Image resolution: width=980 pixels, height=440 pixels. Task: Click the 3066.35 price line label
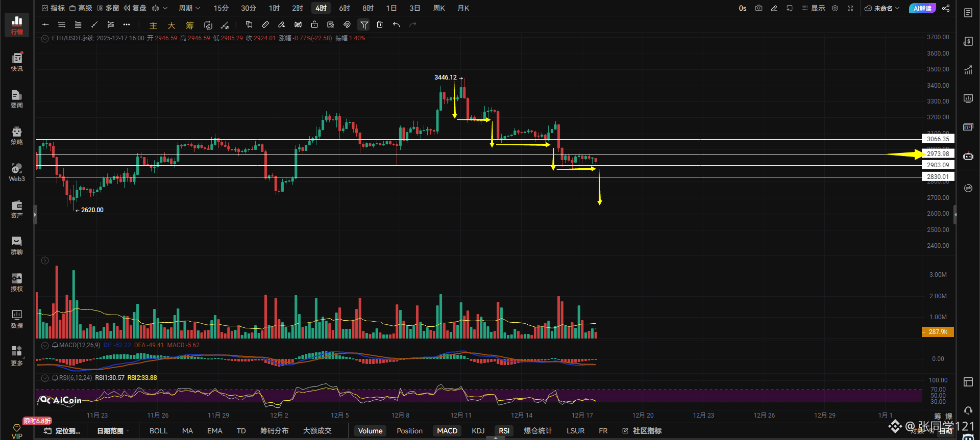tap(938, 139)
